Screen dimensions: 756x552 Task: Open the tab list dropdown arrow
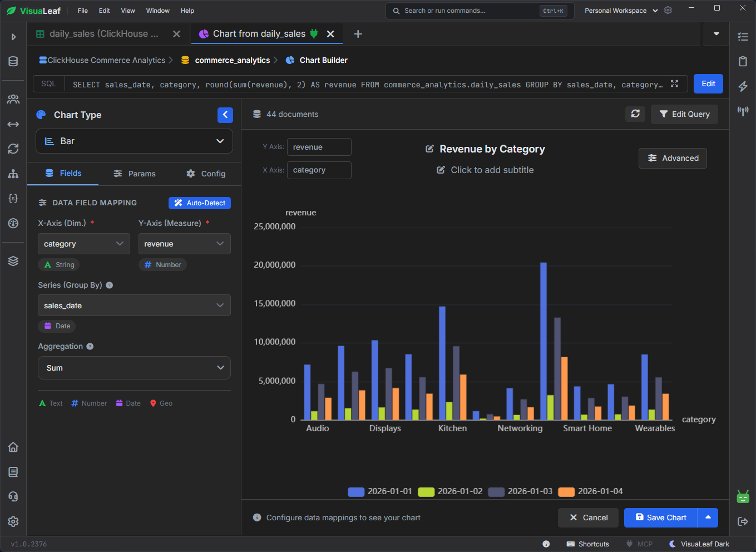pos(717,34)
